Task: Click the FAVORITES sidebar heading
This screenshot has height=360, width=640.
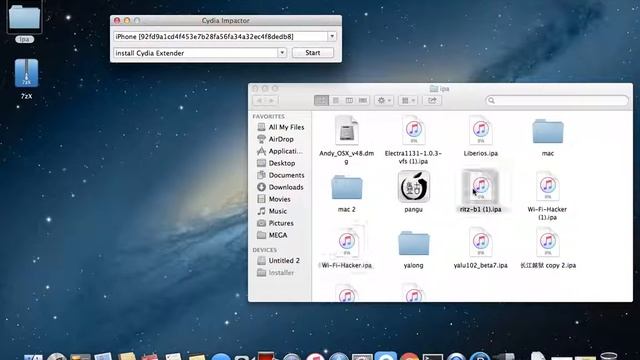Action: pos(269,116)
